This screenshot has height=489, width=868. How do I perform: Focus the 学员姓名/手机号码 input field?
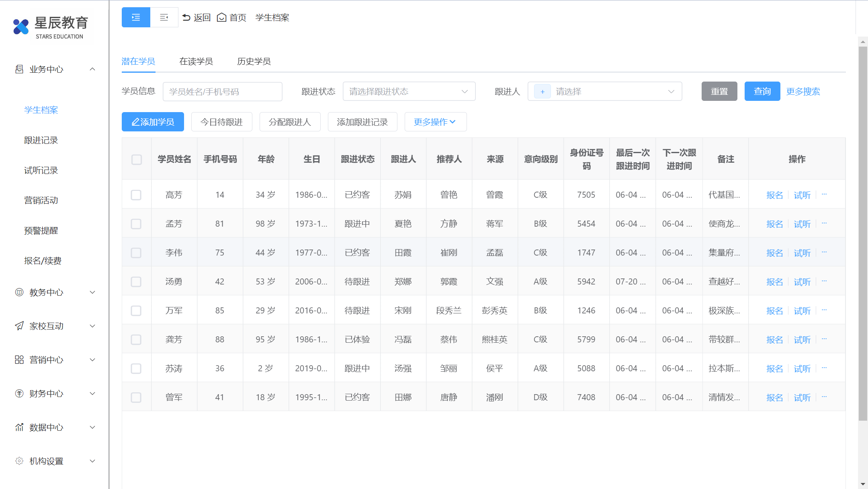(223, 92)
